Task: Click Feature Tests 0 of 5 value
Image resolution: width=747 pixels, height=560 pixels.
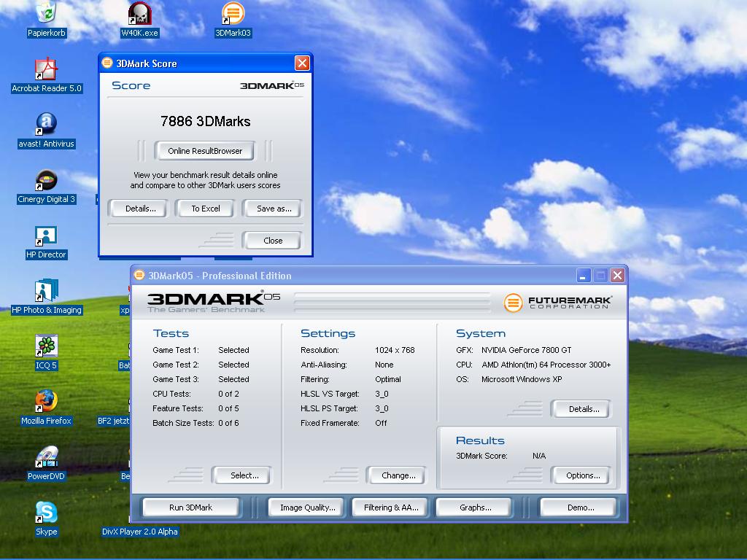Action: pos(228,408)
